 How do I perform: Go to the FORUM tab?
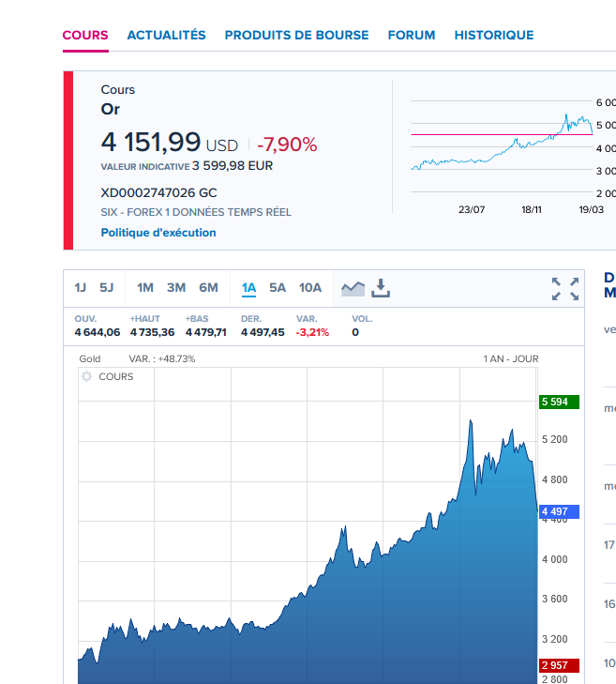click(x=412, y=35)
